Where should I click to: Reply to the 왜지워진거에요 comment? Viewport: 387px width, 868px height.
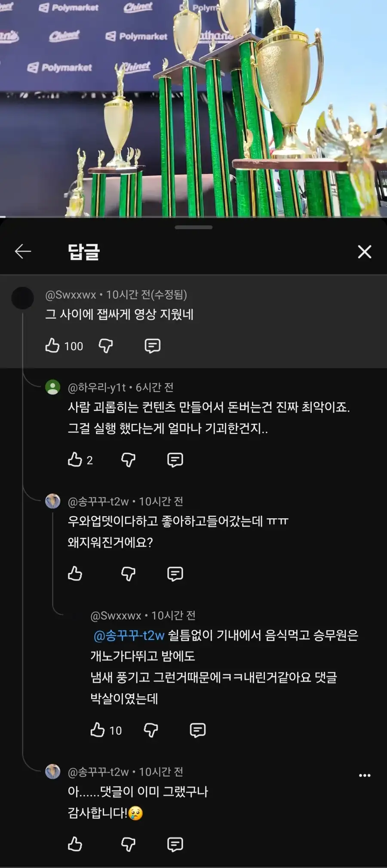(x=175, y=574)
